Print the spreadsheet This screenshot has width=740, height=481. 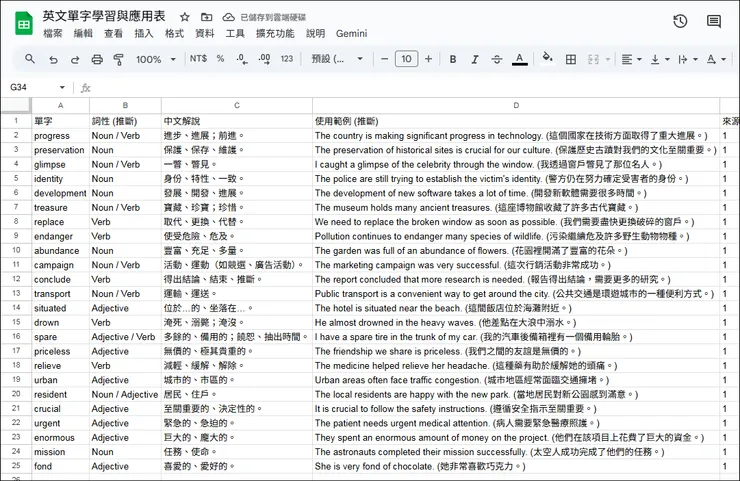pyautogui.click(x=97, y=59)
